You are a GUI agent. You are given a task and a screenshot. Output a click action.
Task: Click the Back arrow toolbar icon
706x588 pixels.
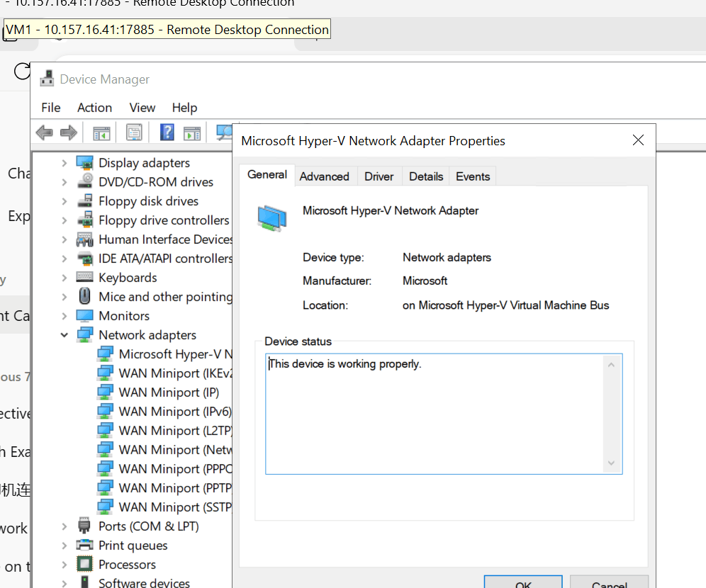click(44, 132)
